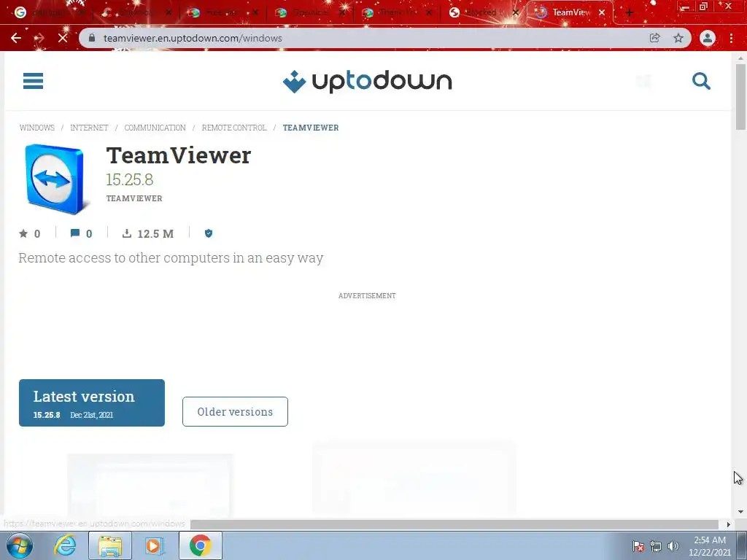Click the Uptodown logo
The width and height of the screenshot is (747, 560).
367,82
